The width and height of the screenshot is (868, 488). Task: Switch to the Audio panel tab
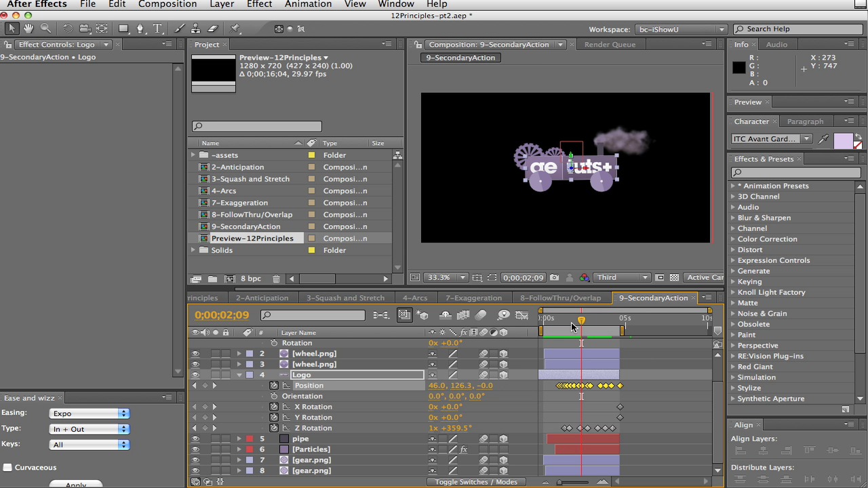click(x=776, y=45)
